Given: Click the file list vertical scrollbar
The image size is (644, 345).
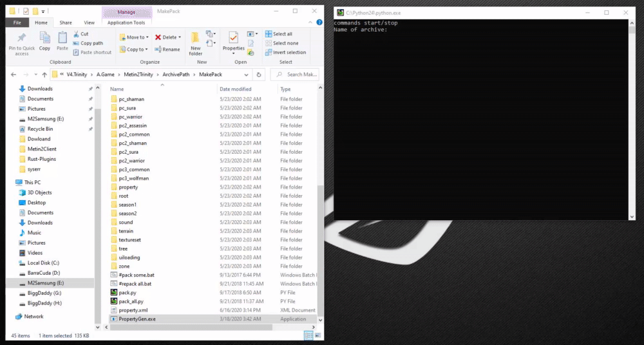Looking at the screenshot, I should pyautogui.click(x=320, y=250).
